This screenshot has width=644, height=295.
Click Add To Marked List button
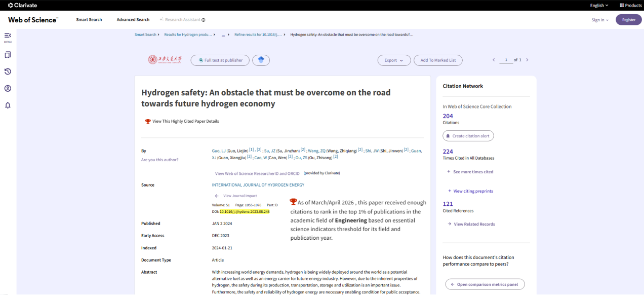tap(438, 60)
